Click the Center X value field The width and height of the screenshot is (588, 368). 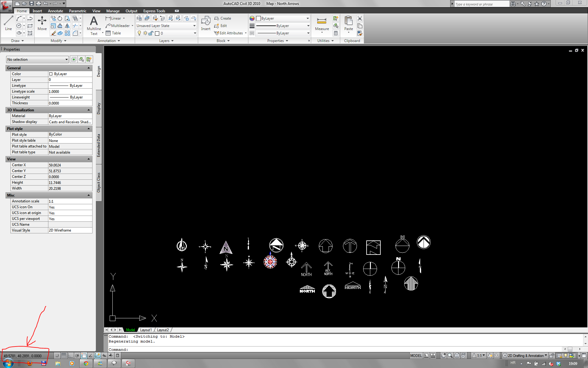[x=70, y=165]
